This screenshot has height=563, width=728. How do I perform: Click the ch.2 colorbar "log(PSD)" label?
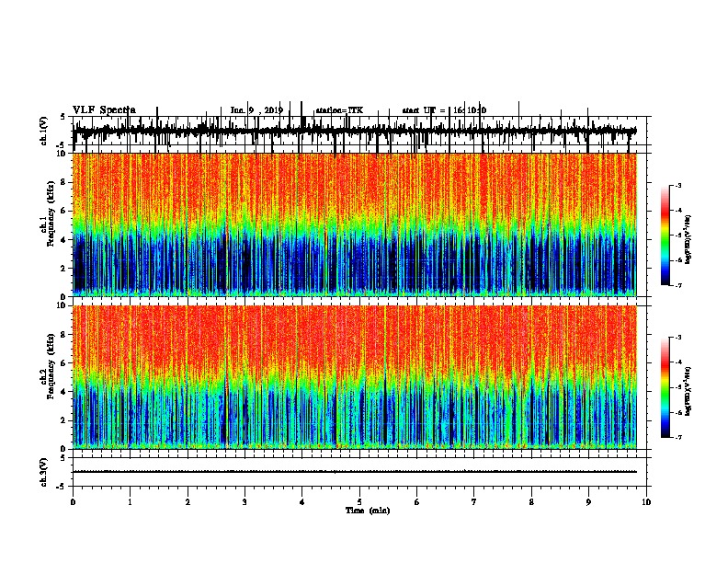point(688,391)
